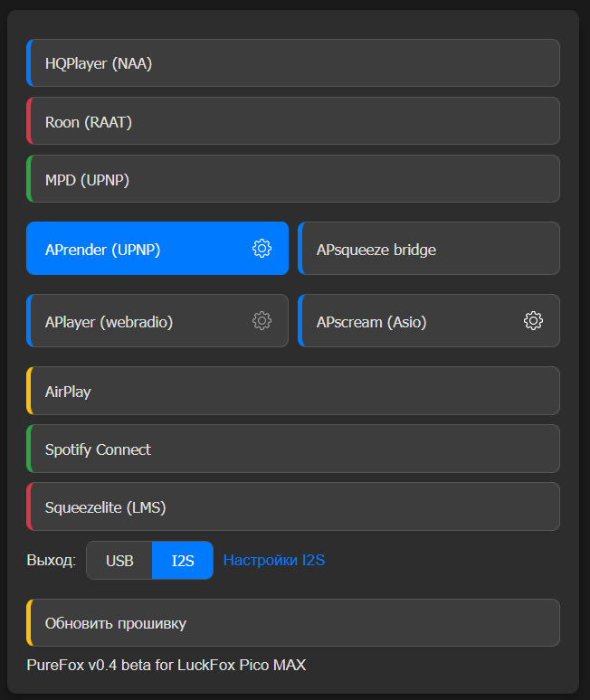Click PureFox v0.4 beta version text
Viewport: 590px width, 700px height.
point(167,665)
